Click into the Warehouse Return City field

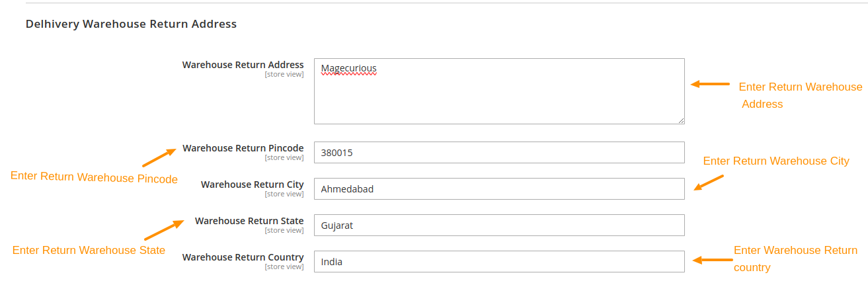click(x=499, y=189)
